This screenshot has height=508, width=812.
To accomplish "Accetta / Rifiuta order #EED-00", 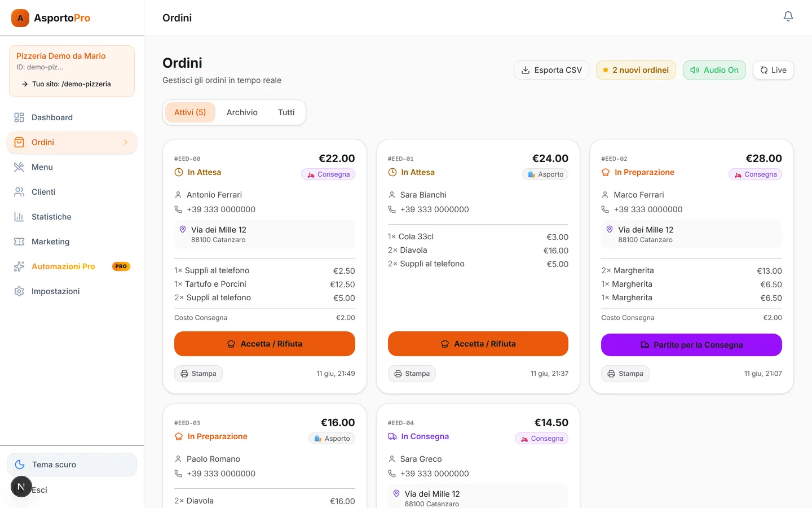I will pos(264,344).
